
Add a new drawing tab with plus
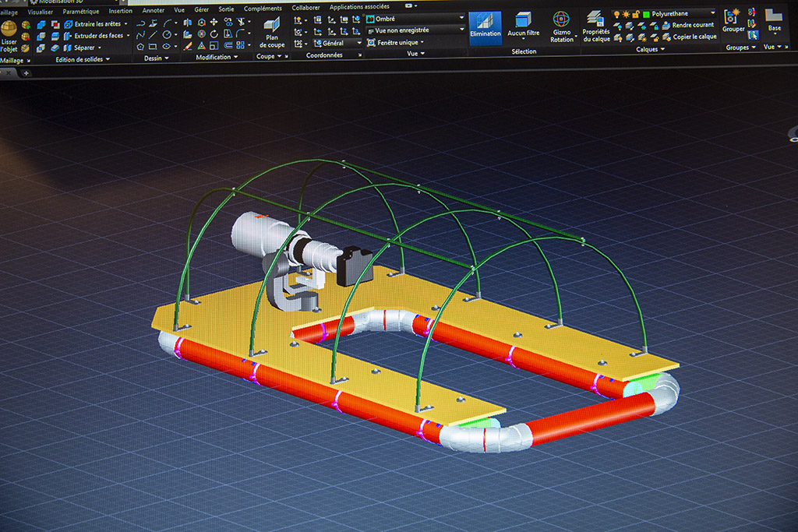tap(26, 73)
